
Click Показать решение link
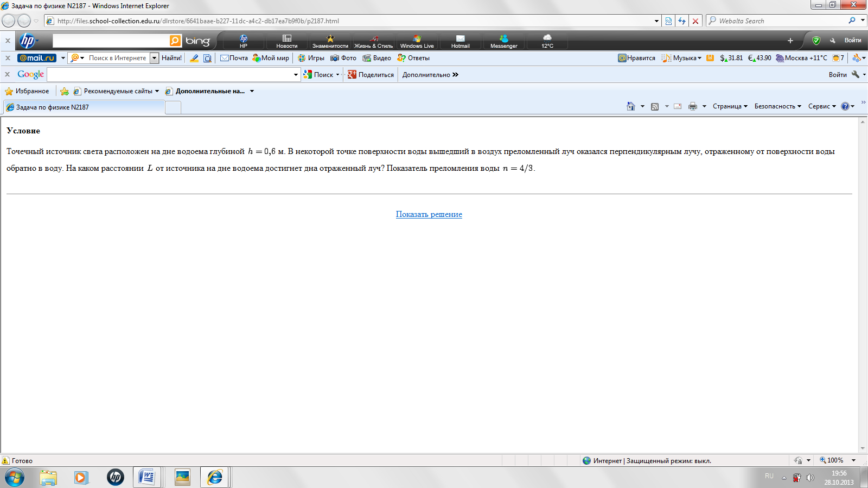point(429,214)
